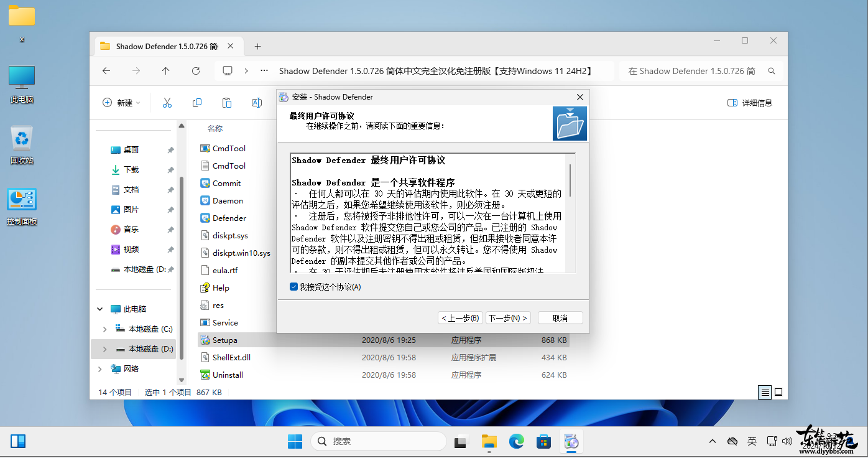Select the Defender file icon
The width and height of the screenshot is (868, 458).
(x=205, y=218)
